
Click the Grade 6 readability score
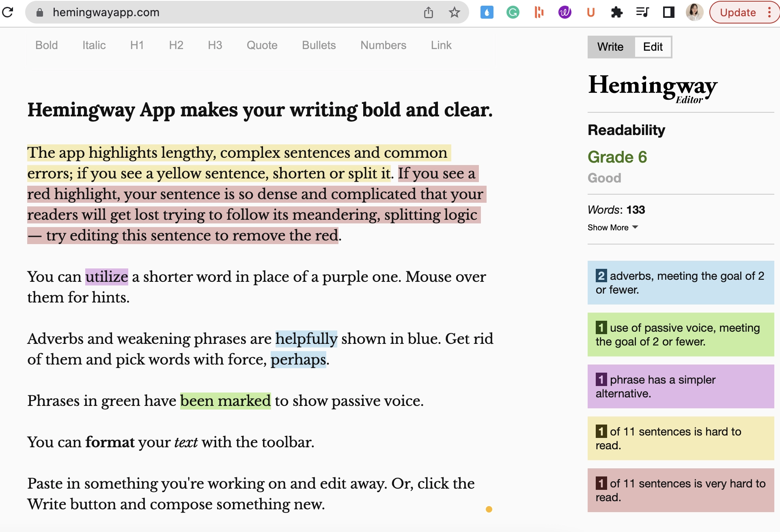[x=617, y=157]
